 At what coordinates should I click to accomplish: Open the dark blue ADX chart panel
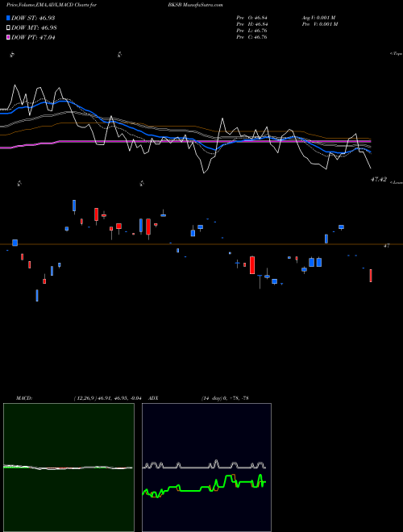pyautogui.click(x=206, y=468)
